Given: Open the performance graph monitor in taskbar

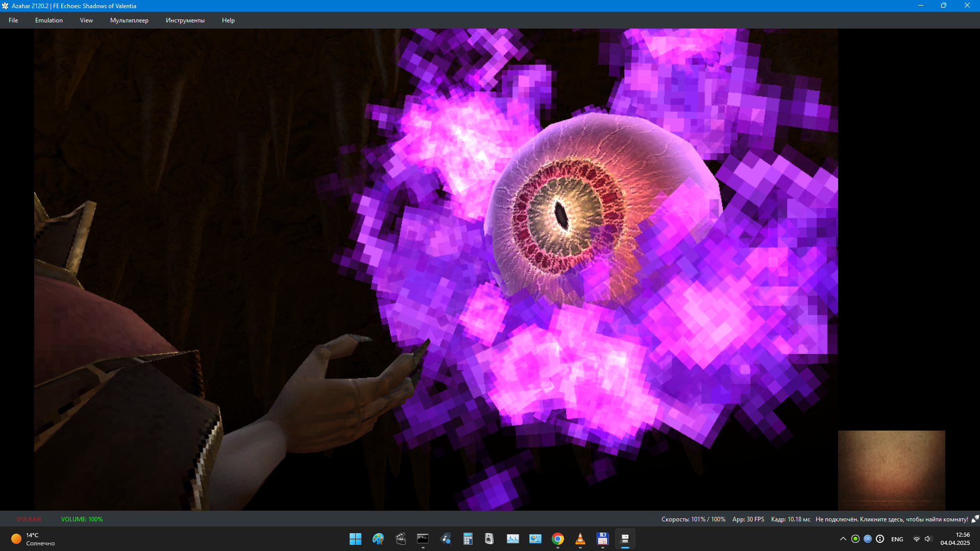Looking at the screenshot, I should (512, 539).
